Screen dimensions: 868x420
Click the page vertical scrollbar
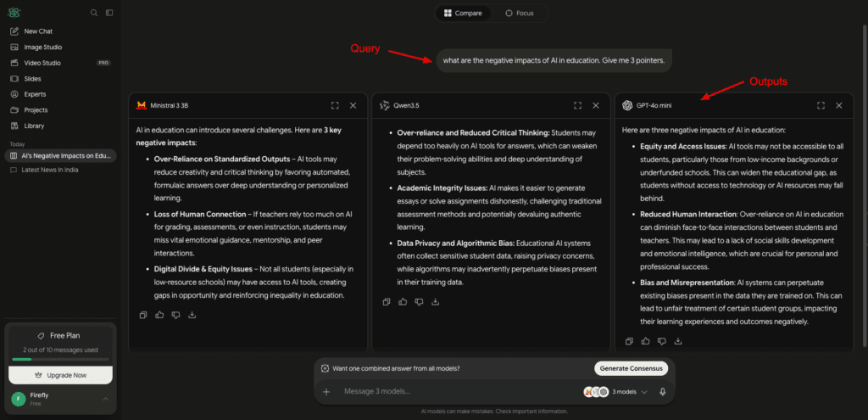863,186
